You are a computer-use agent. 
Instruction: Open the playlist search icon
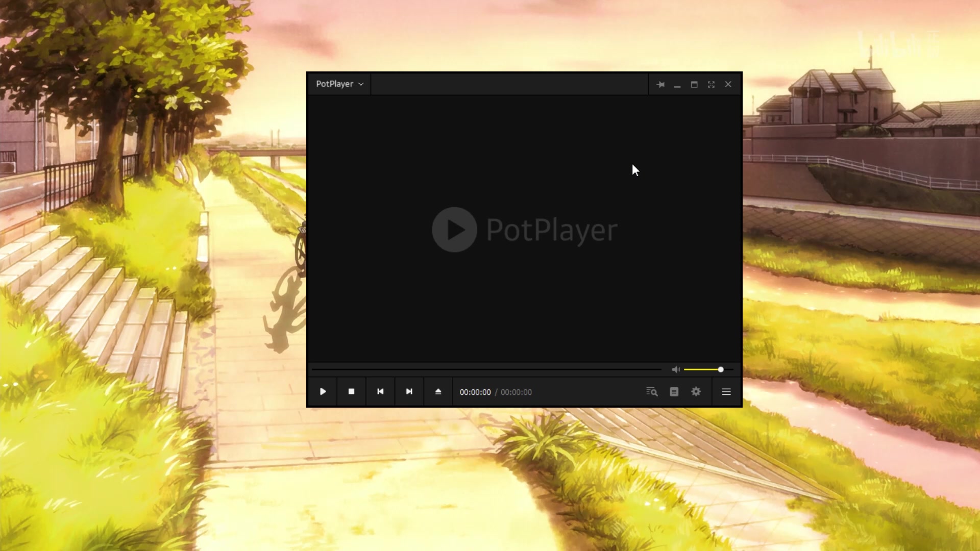coord(652,392)
